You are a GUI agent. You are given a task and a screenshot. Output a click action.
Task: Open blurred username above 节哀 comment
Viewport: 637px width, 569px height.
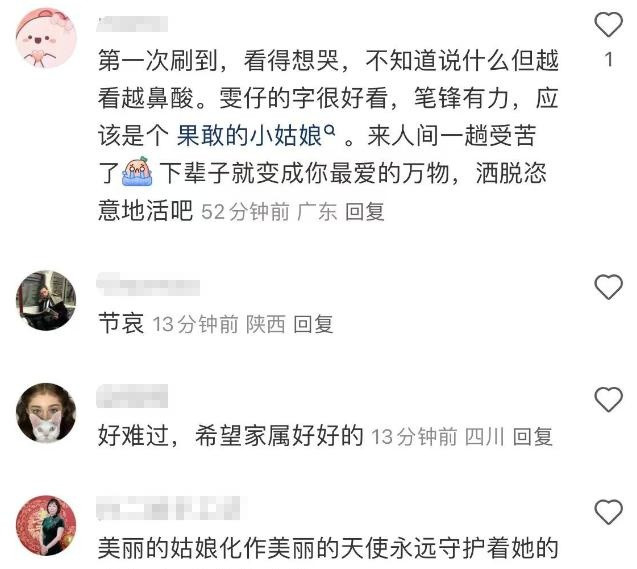(x=148, y=284)
